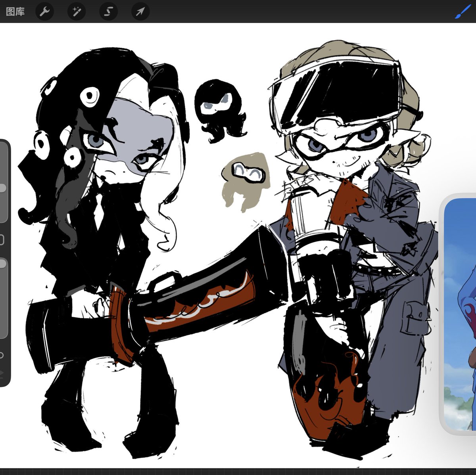Image resolution: width=476 pixels, height=475 pixels.
Task: Open the 图库 gallery
Action: tap(15, 11)
